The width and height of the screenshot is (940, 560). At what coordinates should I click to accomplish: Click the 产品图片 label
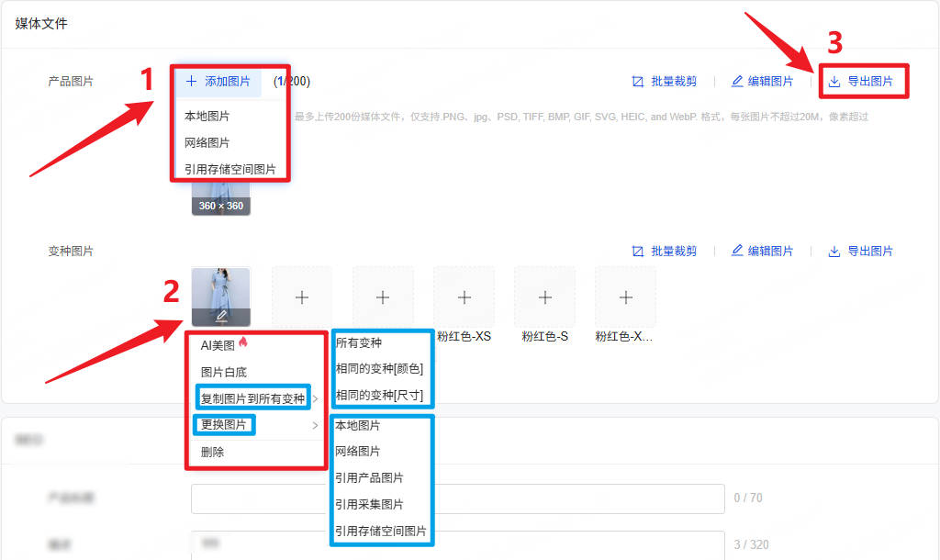pyautogui.click(x=71, y=81)
